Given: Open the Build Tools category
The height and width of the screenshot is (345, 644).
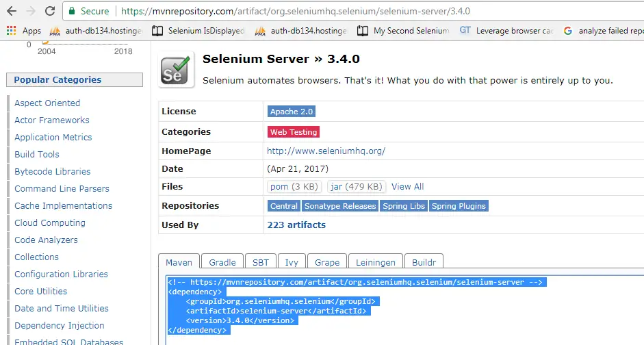Looking at the screenshot, I should [x=37, y=155].
